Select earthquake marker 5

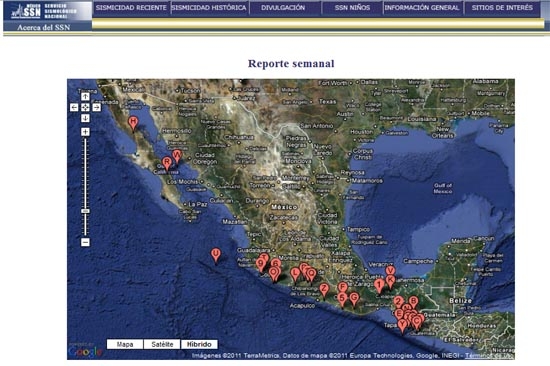pyautogui.click(x=342, y=299)
